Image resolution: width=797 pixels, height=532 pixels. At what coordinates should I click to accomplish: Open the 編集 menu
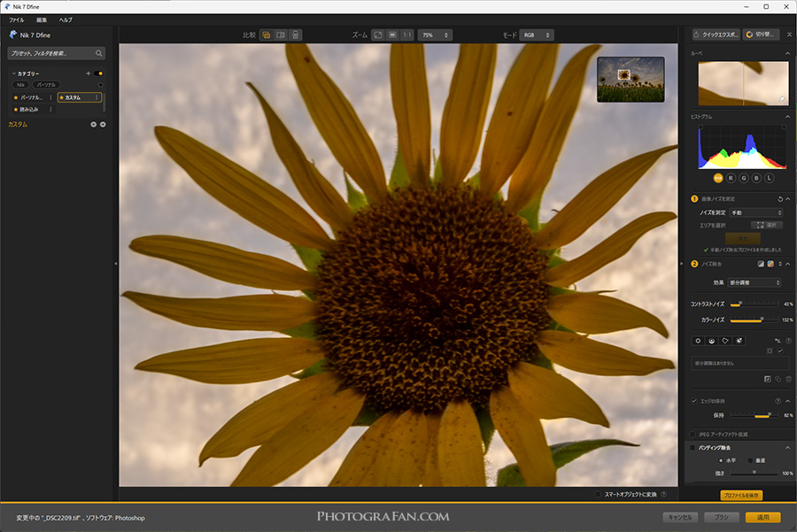pyautogui.click(x=42, y=19)
